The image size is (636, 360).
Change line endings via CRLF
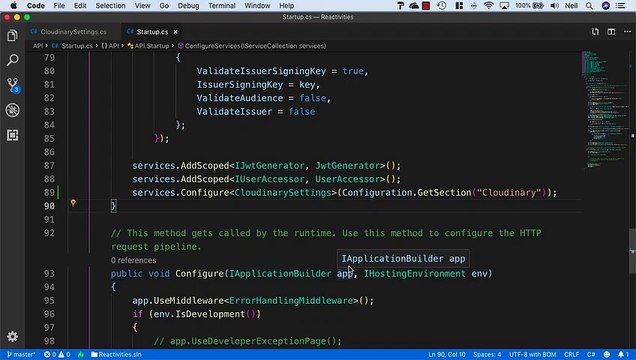coord(572,354)
